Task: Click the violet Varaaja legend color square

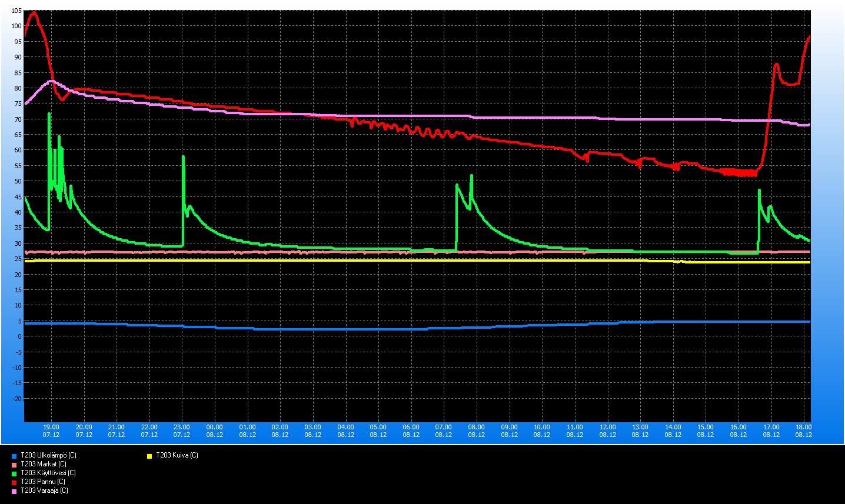Action: click(14, 491)
